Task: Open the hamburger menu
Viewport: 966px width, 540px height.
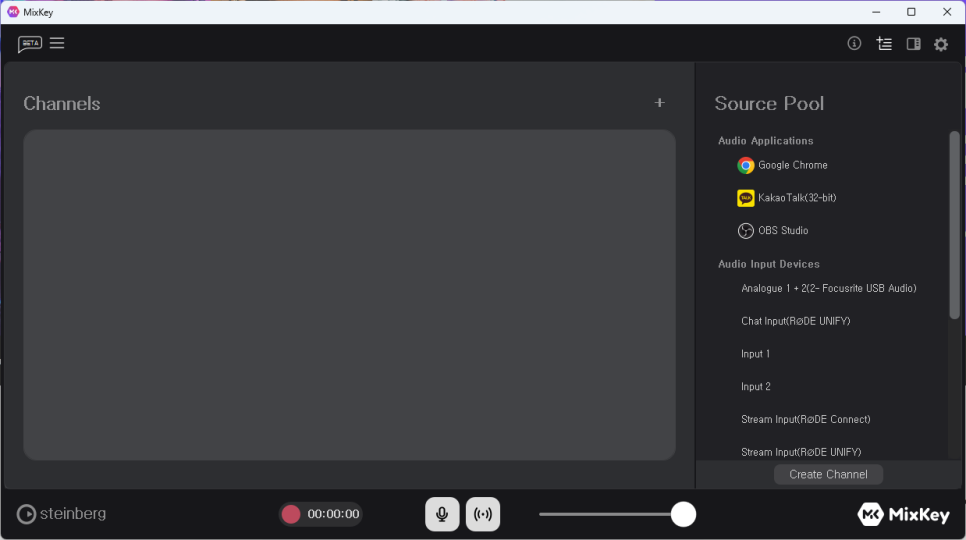Action: click(x=57, y=43)
